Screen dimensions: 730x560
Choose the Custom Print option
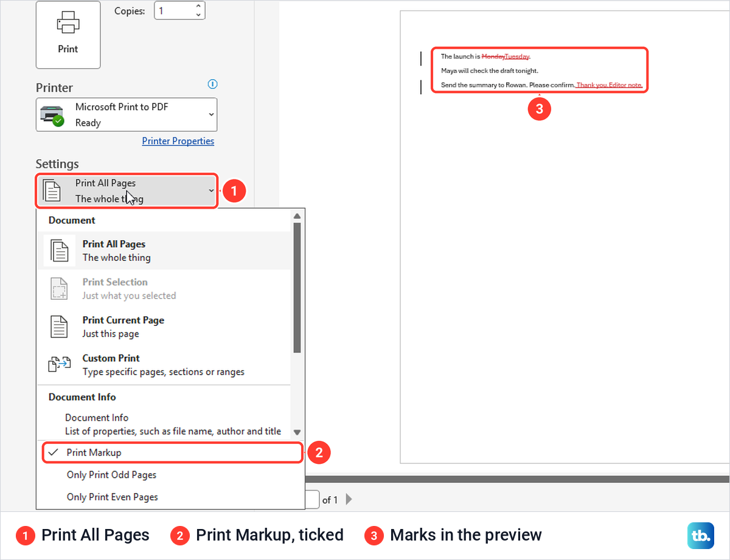point(164,365)
